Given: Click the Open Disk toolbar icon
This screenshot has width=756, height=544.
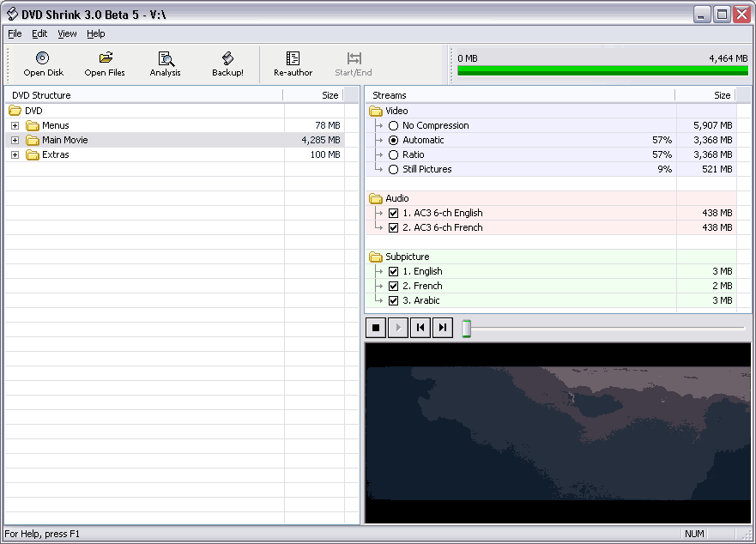Looking at the screenshot, I should tap(43, 58).
